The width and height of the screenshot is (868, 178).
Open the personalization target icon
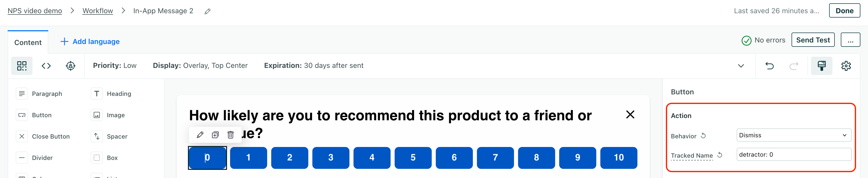click(70, 66)
